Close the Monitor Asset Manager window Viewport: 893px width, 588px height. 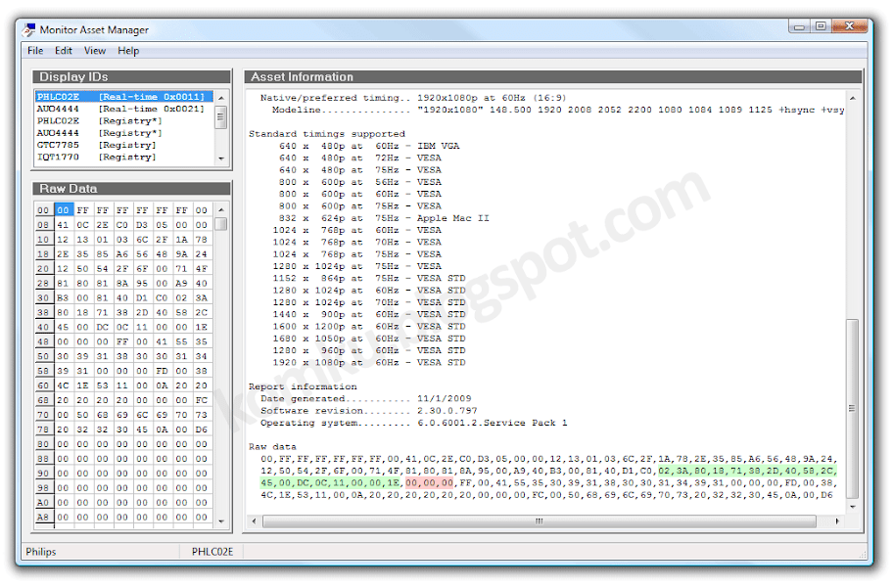[850, 26]
